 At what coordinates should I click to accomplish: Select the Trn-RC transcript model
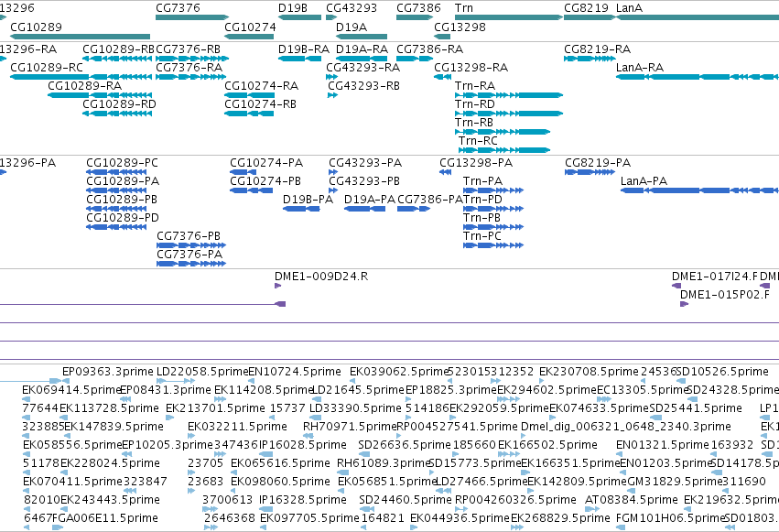tap(504, 150)
